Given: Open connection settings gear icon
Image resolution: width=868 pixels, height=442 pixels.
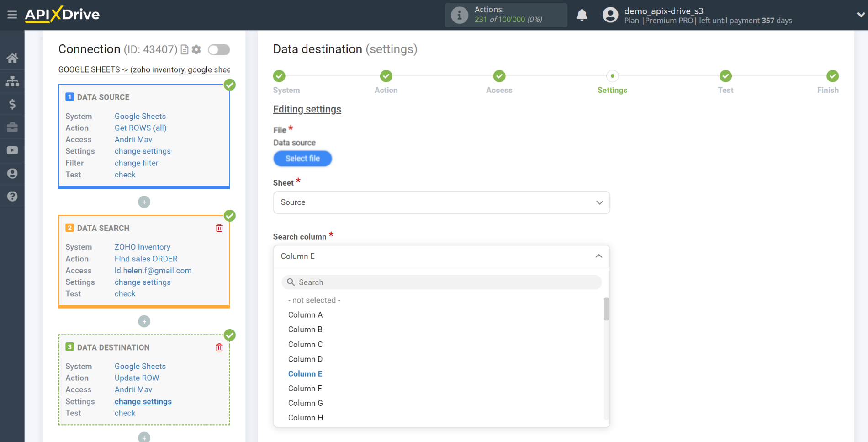Looking at the screenshot, I should point(196,49).
